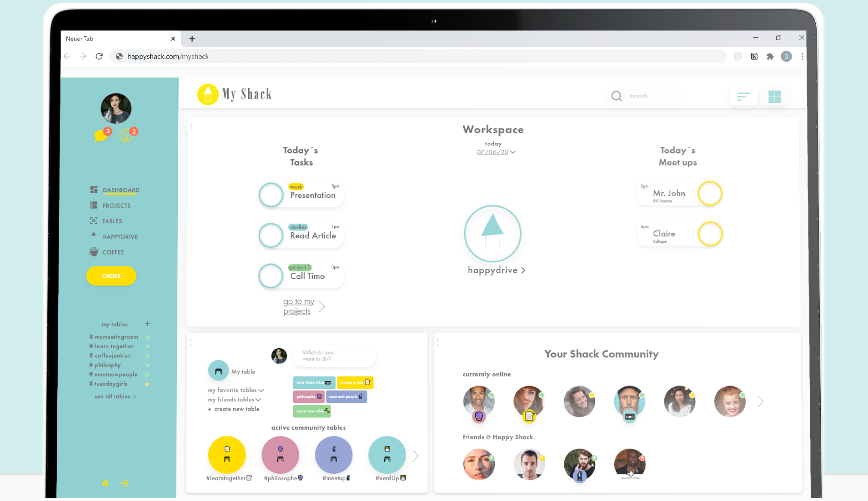Check off the Read Article task
Screen dimensions: 868x501
[271, 235]
